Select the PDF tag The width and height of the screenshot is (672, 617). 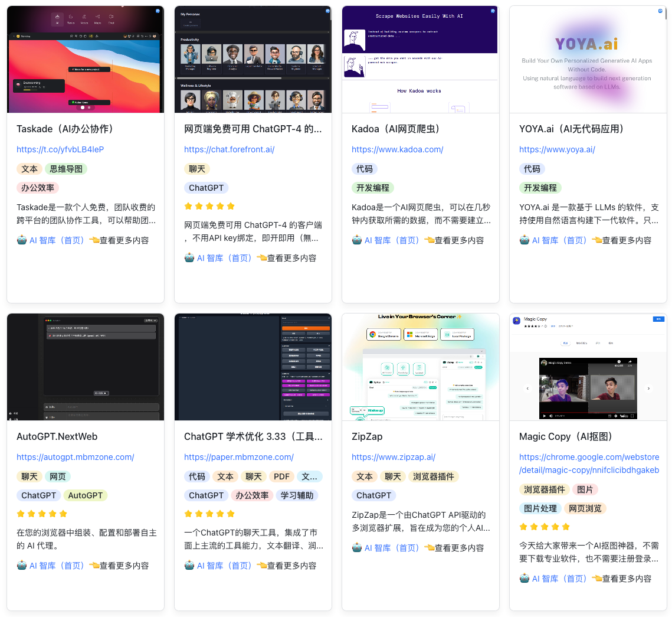click(x=281, y=476)
